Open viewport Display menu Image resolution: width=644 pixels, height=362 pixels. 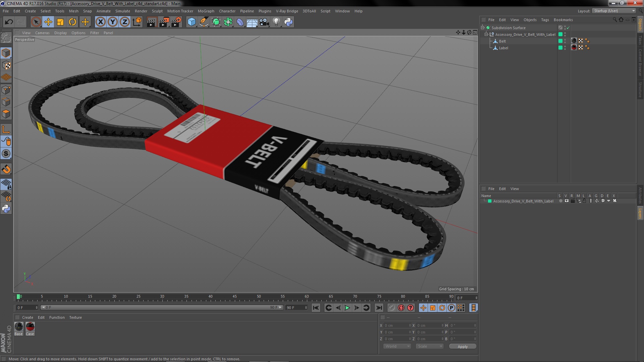click(x=60, y=33)
